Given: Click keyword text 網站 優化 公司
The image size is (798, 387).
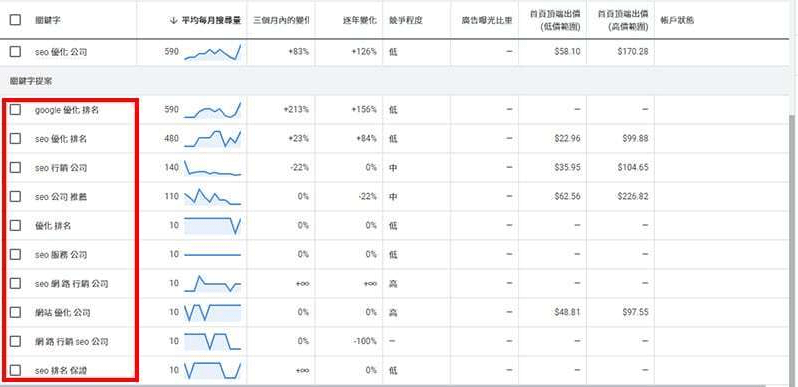Looking at the screenshot, I should [x=63, y=313].
